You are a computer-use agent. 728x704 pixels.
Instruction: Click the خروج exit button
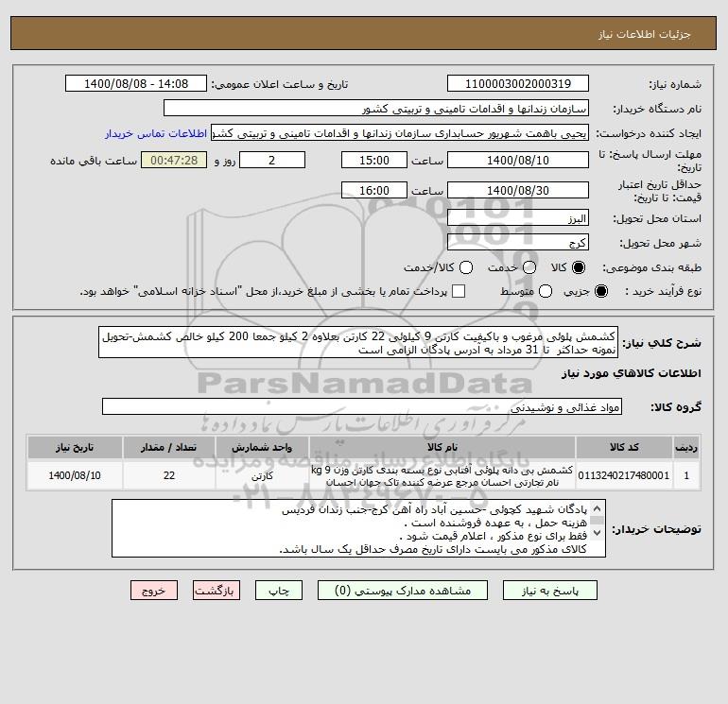(x=154, y=591)
